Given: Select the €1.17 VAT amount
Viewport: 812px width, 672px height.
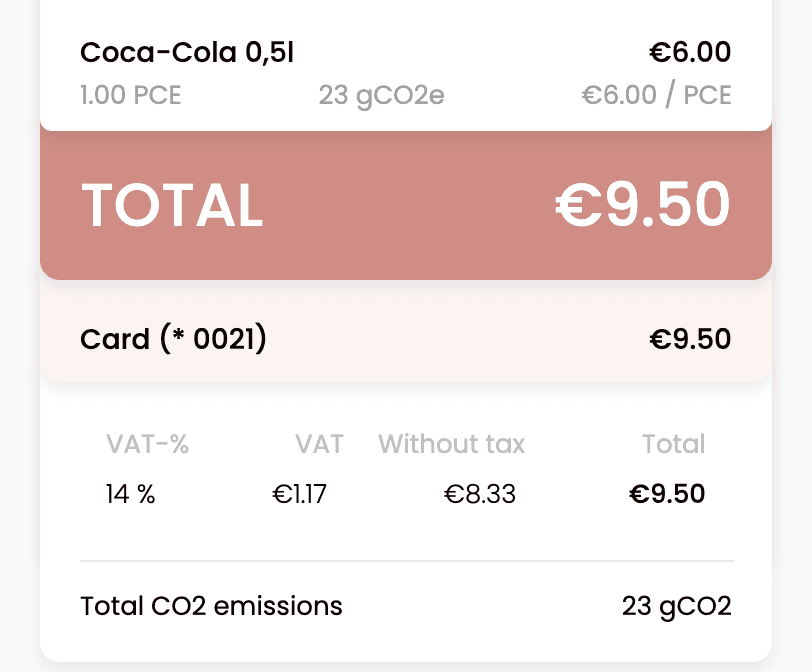Looking at the screenshot, I should 299,494.
